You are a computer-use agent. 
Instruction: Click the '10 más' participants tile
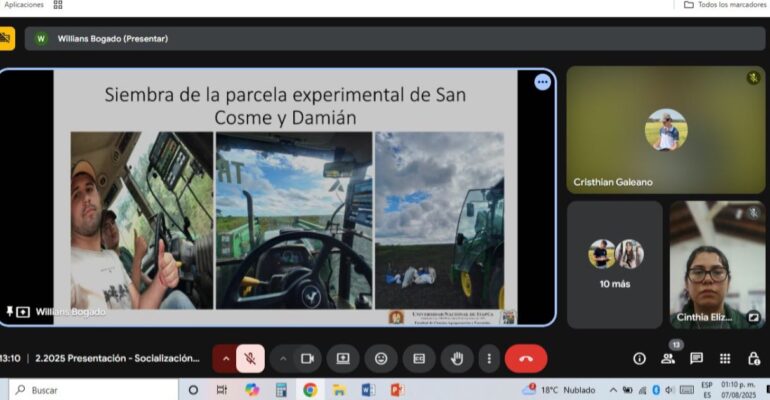pos(615,265)
